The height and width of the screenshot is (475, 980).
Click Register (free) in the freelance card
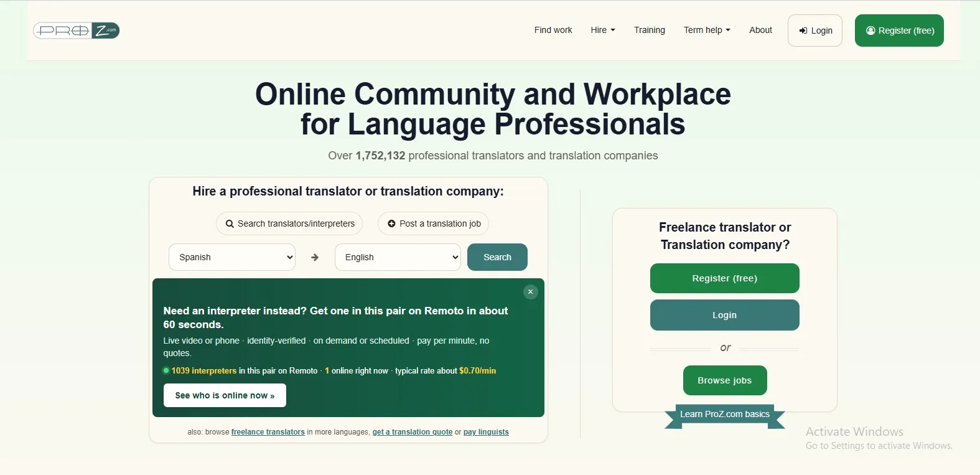point(725,278)
